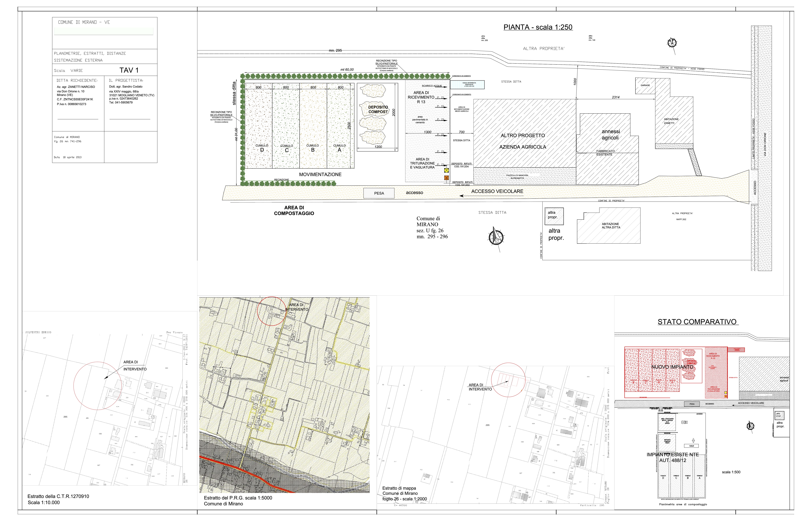This screenshot has width=812, height=521.
Task: Click the 'ALTRO PROGETTO' label
Action: point(523,136)
